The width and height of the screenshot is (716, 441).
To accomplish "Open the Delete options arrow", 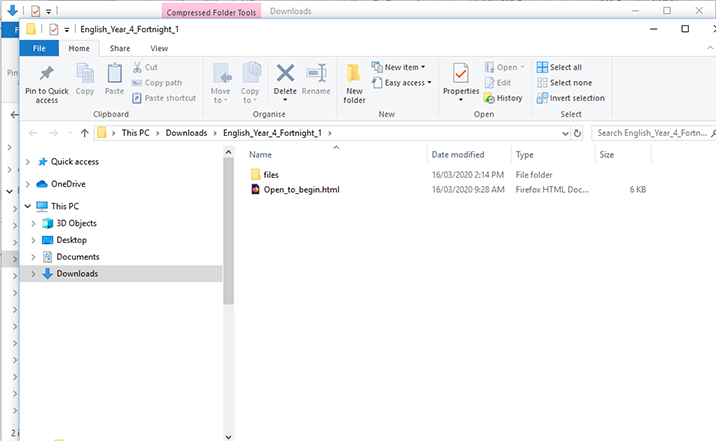I will pos(285,100).
